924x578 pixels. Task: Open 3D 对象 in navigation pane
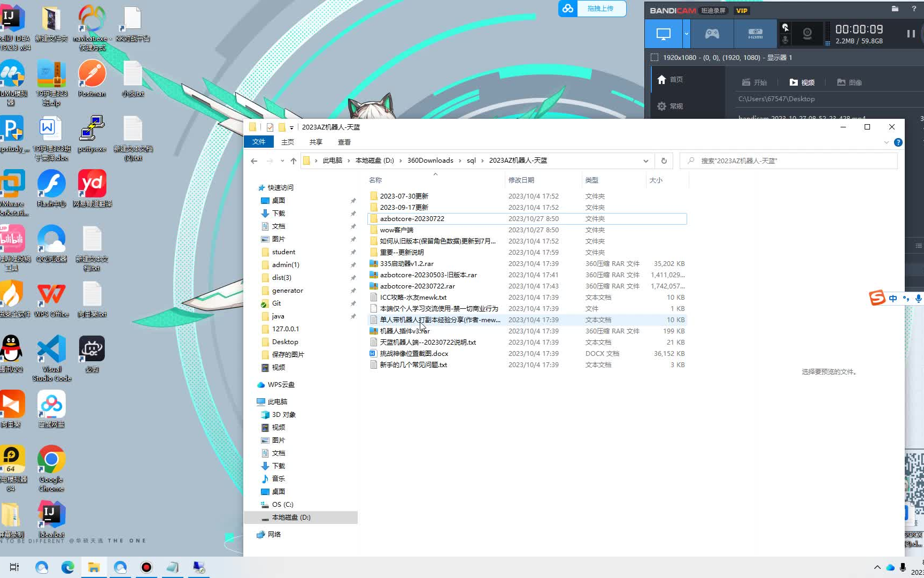(x=283, y=415)
